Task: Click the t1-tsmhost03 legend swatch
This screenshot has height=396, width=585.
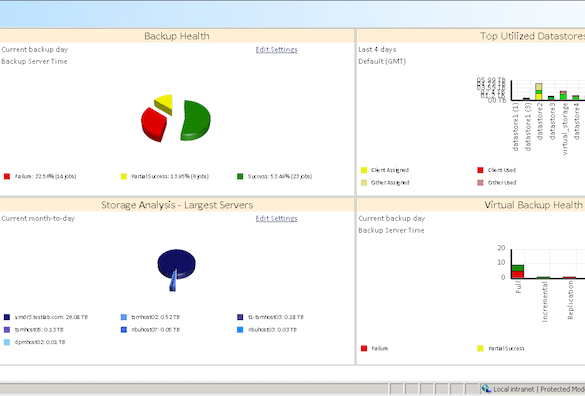Action: (240, 317)
